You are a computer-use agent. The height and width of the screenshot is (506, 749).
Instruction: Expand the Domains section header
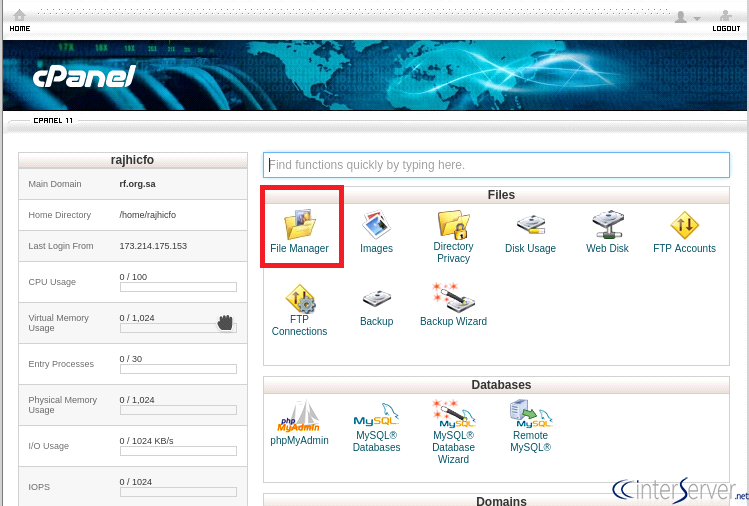496,500
